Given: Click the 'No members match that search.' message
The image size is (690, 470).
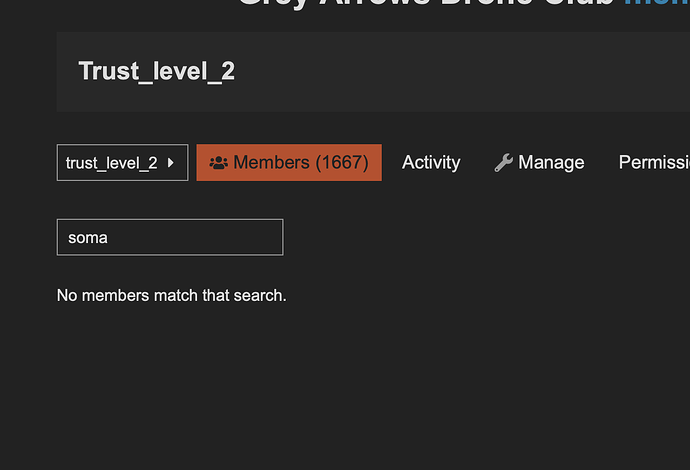Looking at the screenshot, I should tap(172, 295).
